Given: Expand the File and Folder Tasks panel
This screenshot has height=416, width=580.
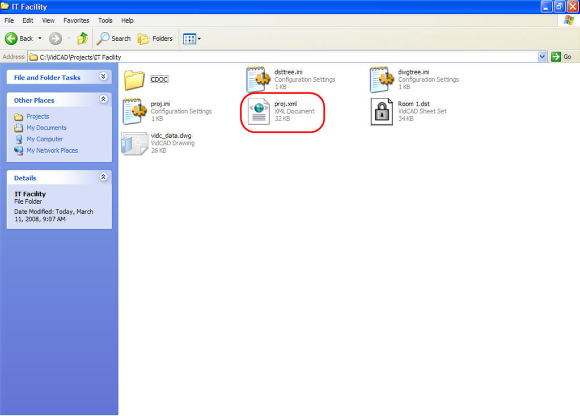Looking at the screenshot, I should click(x=104, y=77).
